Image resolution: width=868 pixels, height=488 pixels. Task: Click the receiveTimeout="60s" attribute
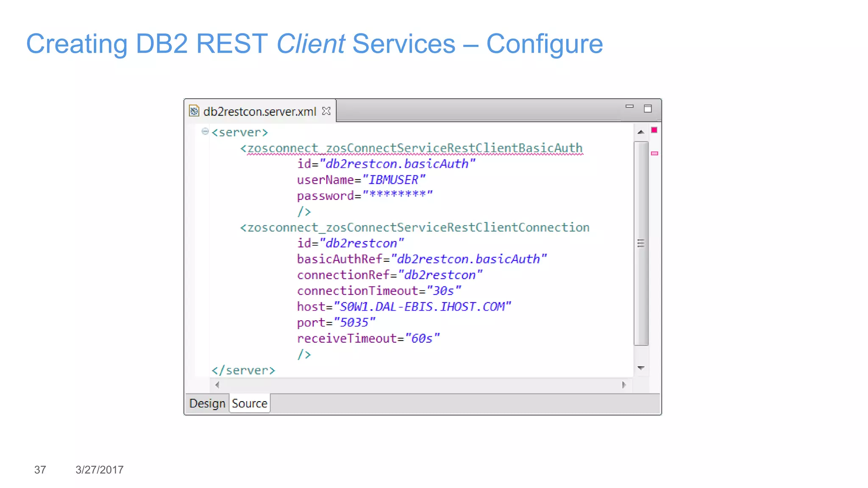pos(368,338)
